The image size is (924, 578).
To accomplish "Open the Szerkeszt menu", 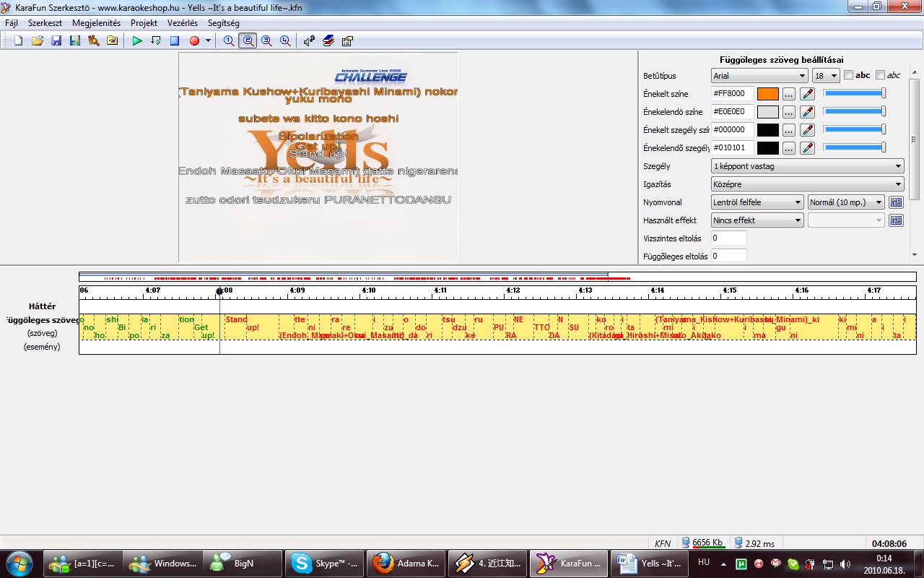I will coord(44,23).
